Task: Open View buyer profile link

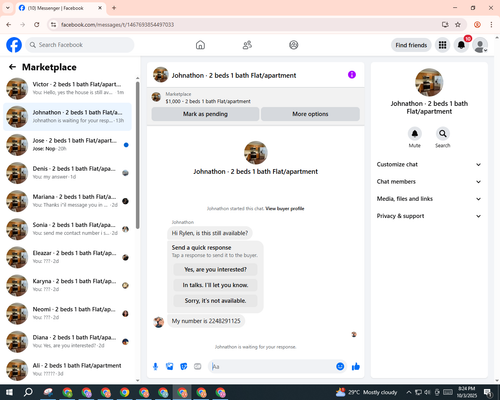Action: 285,209
